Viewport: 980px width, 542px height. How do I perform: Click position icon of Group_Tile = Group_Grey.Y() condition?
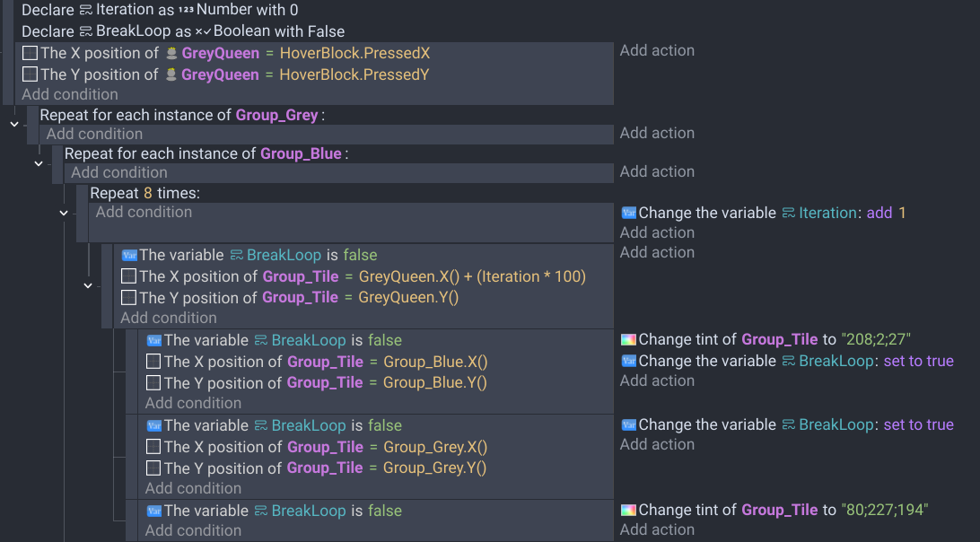tap(153, 468)
